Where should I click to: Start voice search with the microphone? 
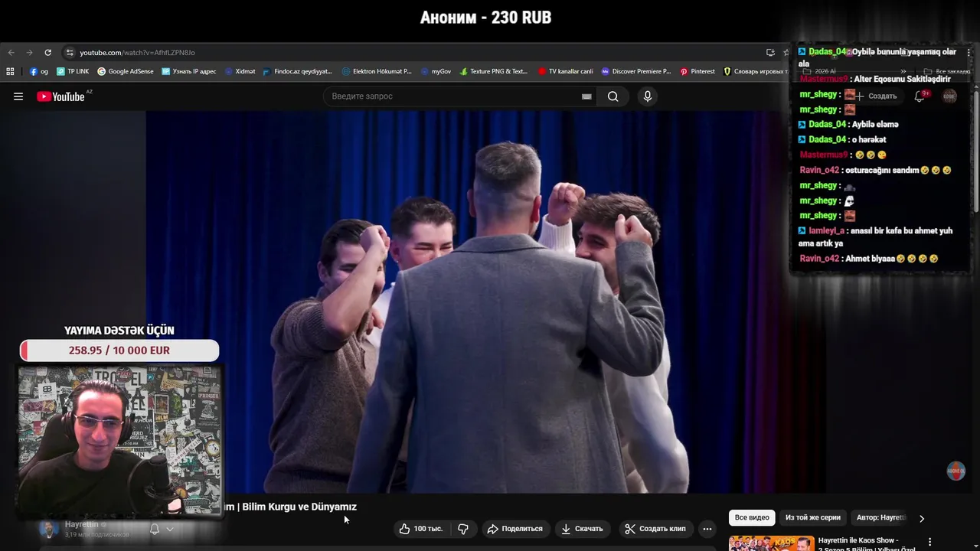(648, 96)
